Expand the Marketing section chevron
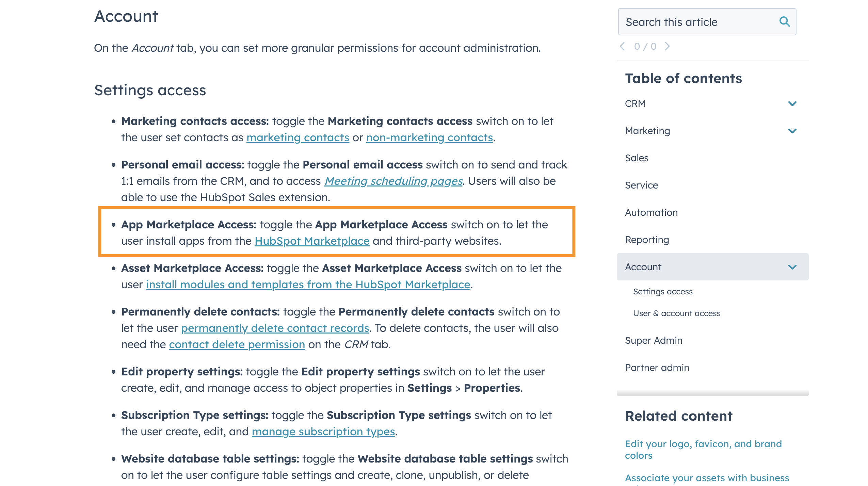The image size is (868, 486). pos(792,131)
